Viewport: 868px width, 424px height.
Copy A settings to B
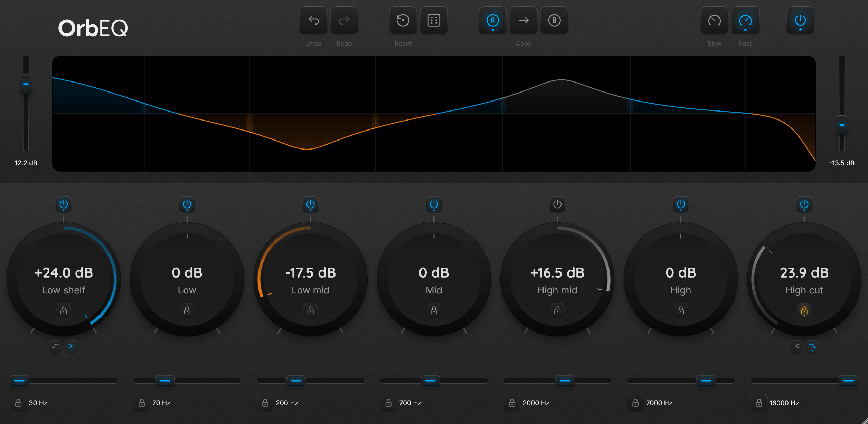(x=523, y=20)
